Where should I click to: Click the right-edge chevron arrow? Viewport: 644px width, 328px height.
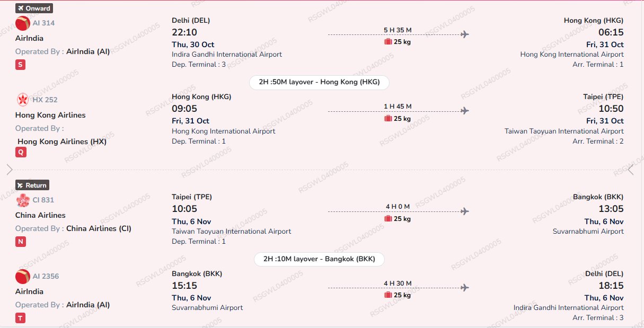click(631, 170)
